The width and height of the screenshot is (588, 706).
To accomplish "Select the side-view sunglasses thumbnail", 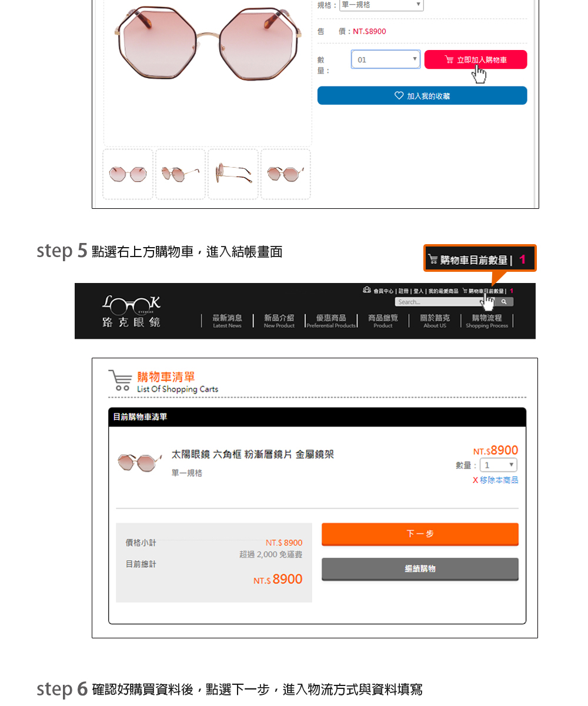I will [x=233, y=174].
